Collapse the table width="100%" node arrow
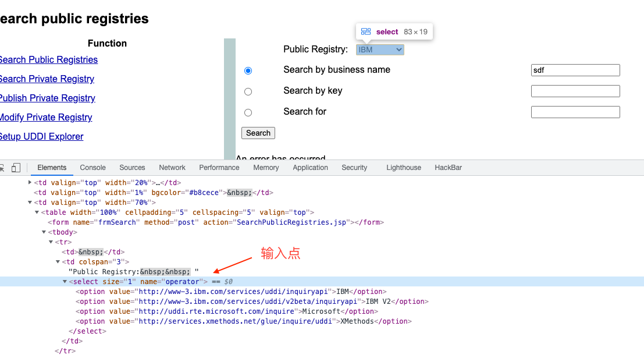Viewport: 644px width, 358px height. 37,212
